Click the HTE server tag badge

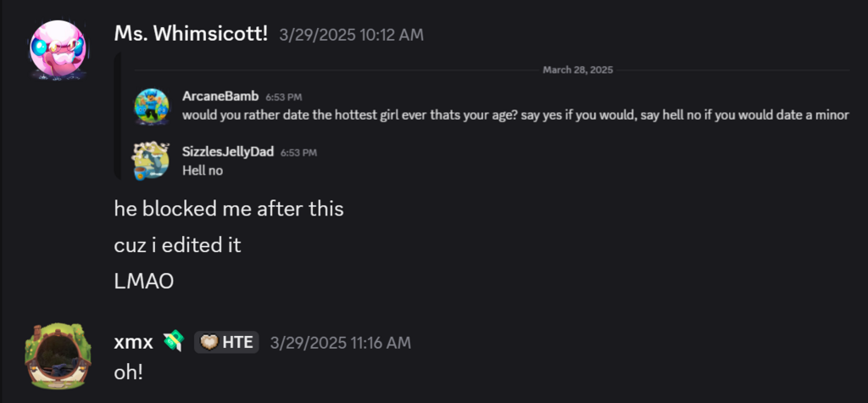tap(226, 342)
